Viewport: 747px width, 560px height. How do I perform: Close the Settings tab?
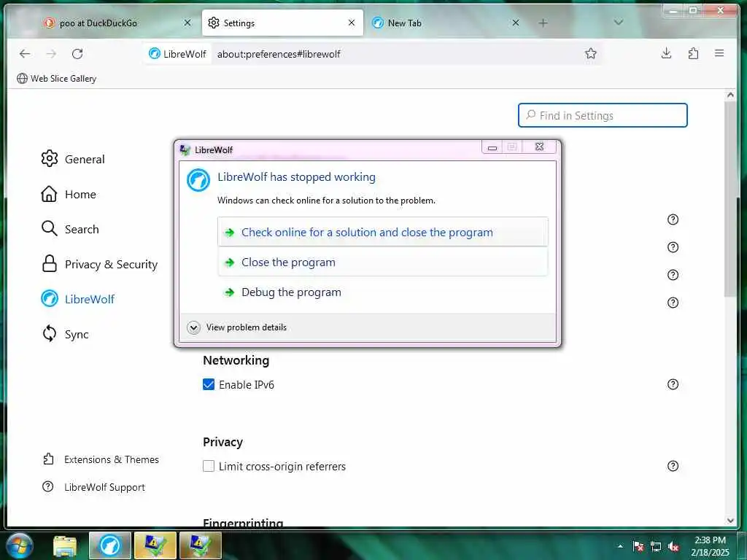click(x=352, y=23)
